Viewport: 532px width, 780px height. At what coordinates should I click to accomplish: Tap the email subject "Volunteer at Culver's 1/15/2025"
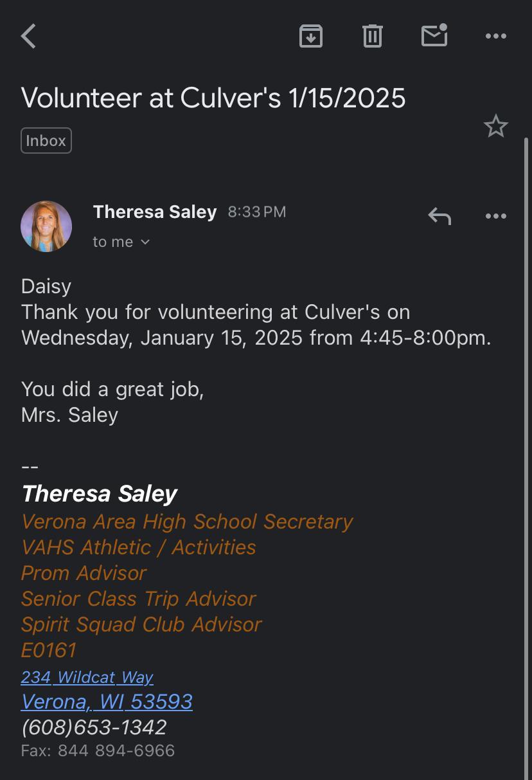213,98
